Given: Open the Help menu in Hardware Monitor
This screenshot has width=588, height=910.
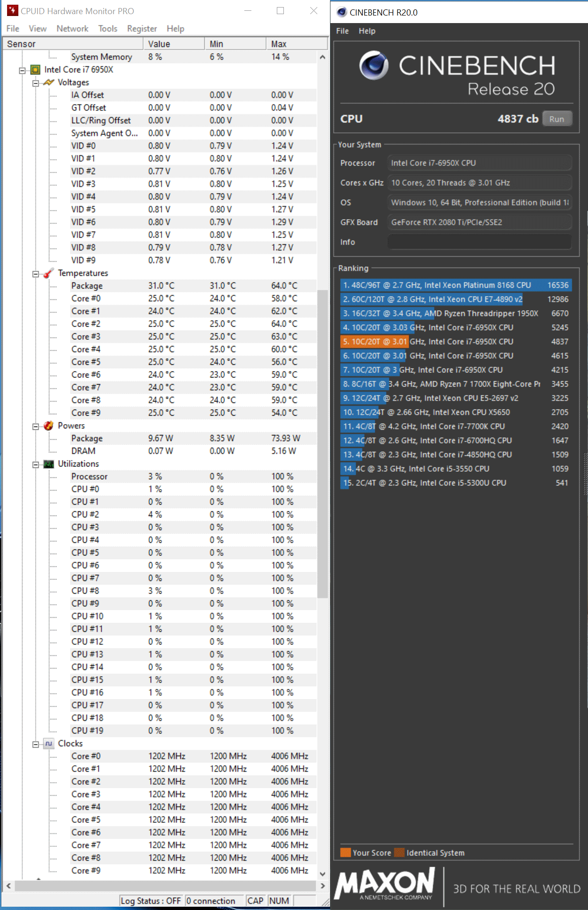Looking at the screenshot, I should (x=176, y=29).
